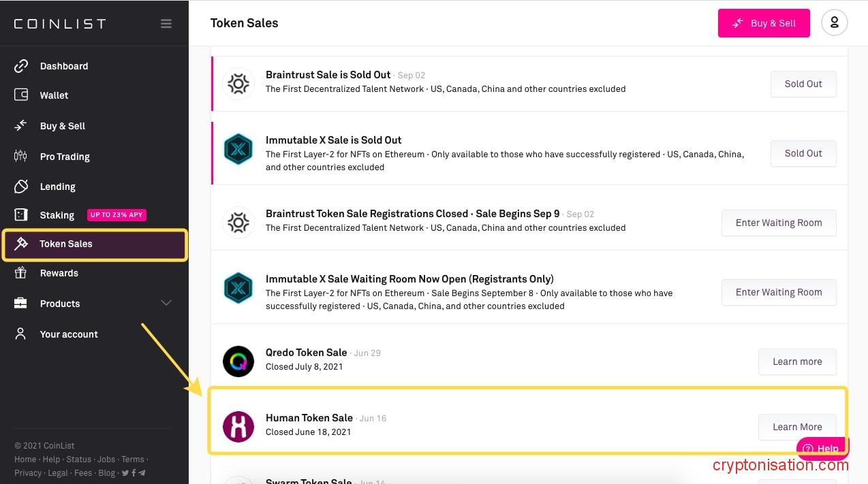Screen dimensions: 868x484
Task: Open the hamburger menu icon in sidebar
Action: [166, 24]
